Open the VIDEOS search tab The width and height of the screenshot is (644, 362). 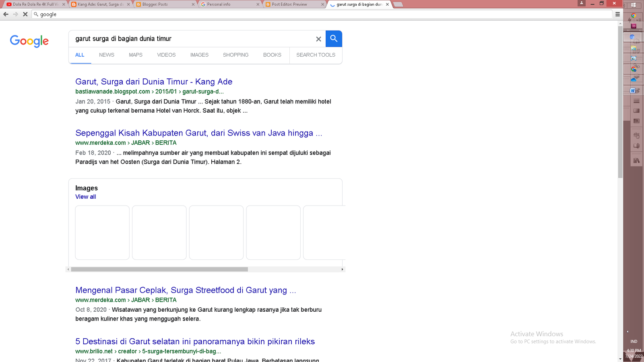166,55
